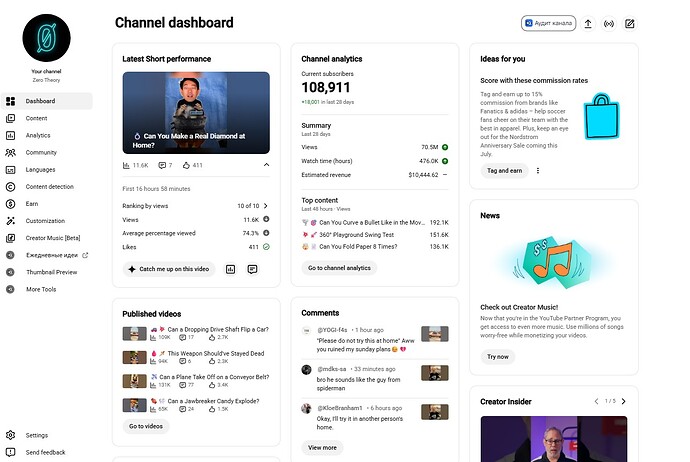Click Go to channel analytics button
The width and height of the screenshot is (690, 462).
[x=339, y=268]
